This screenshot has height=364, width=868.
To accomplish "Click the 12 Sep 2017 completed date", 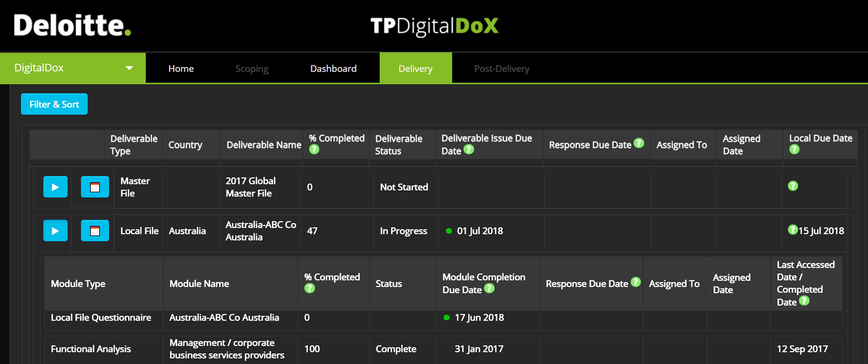I will pos(802,349).
